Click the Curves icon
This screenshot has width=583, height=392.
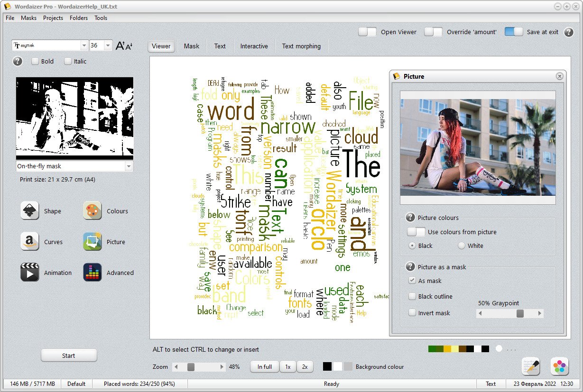tap(29, 242)
